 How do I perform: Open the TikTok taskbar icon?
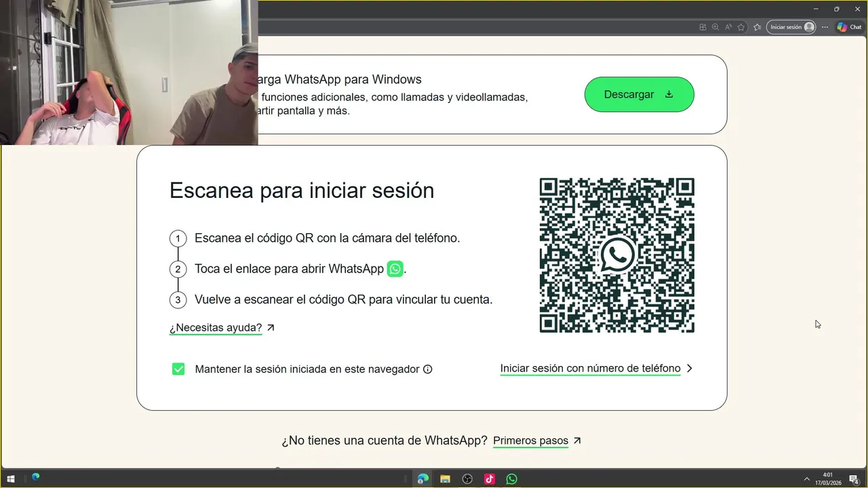pos(490,479)
